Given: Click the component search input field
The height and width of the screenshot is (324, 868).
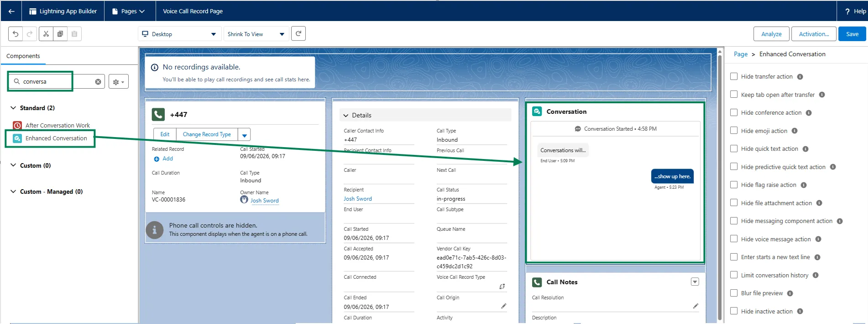Looking at the screenshot, I should [x=57, y=82].
